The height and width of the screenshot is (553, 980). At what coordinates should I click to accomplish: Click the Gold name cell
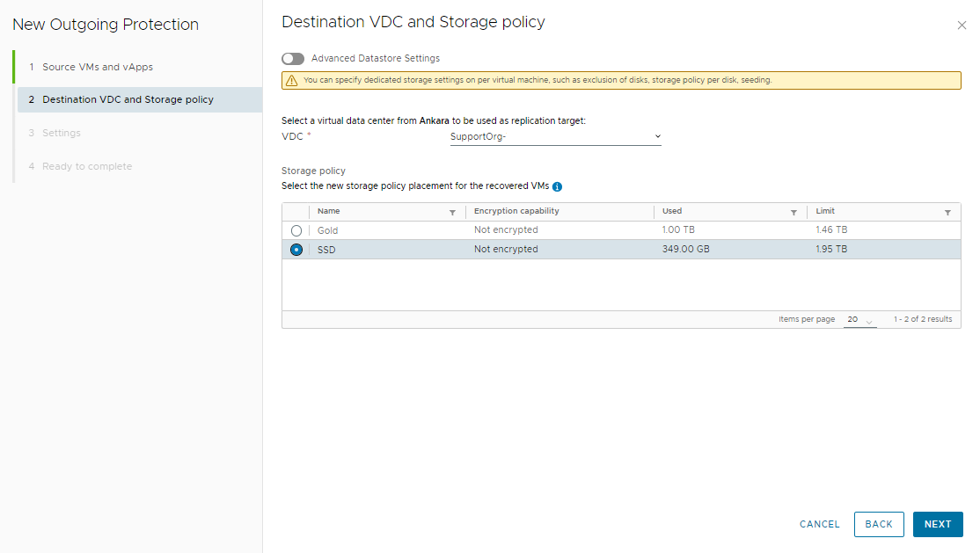327,230
